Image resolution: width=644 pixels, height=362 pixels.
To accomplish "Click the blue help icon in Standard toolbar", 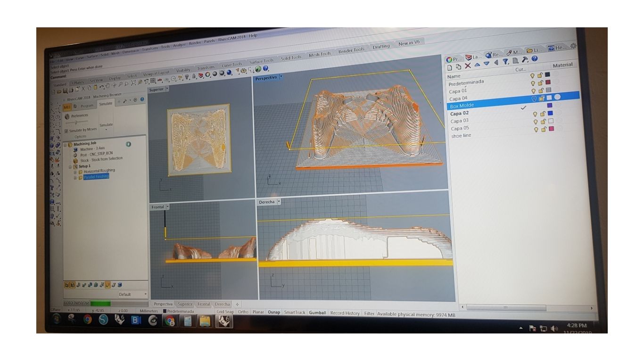I will click(x=265, y=69).
